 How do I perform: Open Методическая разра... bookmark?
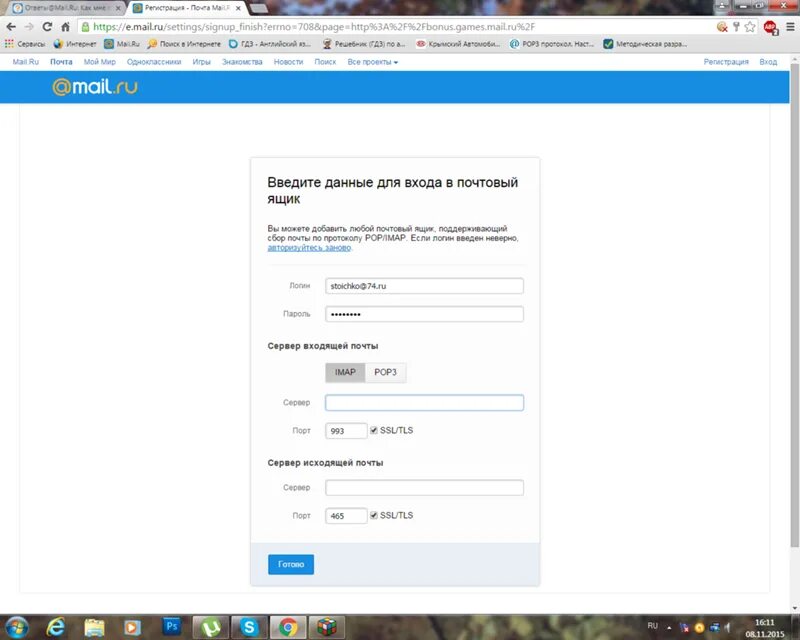click(x=645, y=44)
